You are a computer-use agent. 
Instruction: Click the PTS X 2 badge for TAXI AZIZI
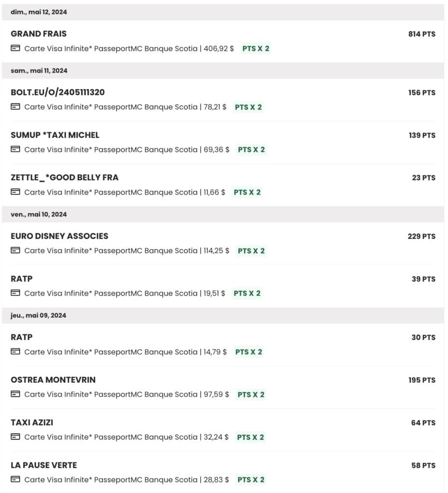pyautogui.click(x=250, y=437)
